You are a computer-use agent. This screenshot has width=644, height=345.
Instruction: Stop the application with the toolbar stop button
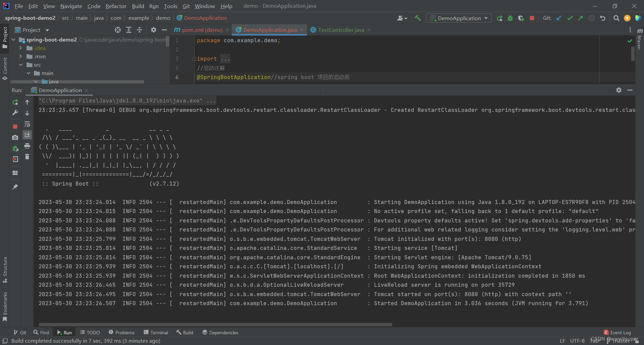532,18
